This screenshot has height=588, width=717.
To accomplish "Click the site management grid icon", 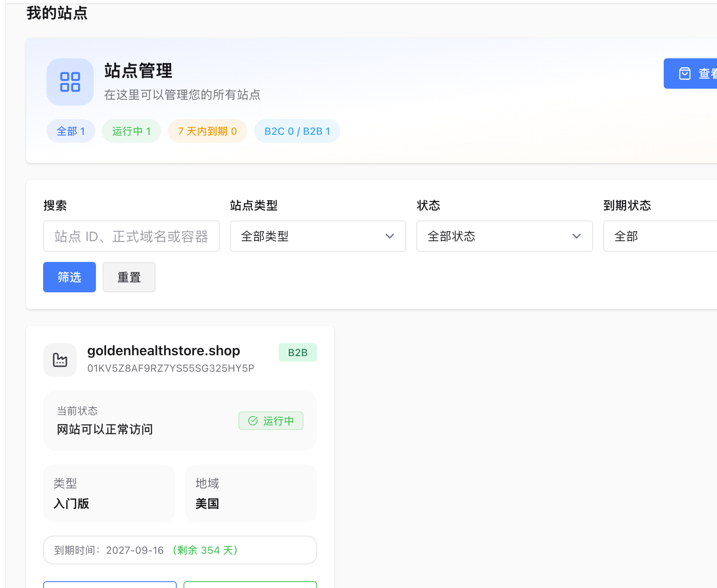I will pyautogui.click(x=70, y=82).
